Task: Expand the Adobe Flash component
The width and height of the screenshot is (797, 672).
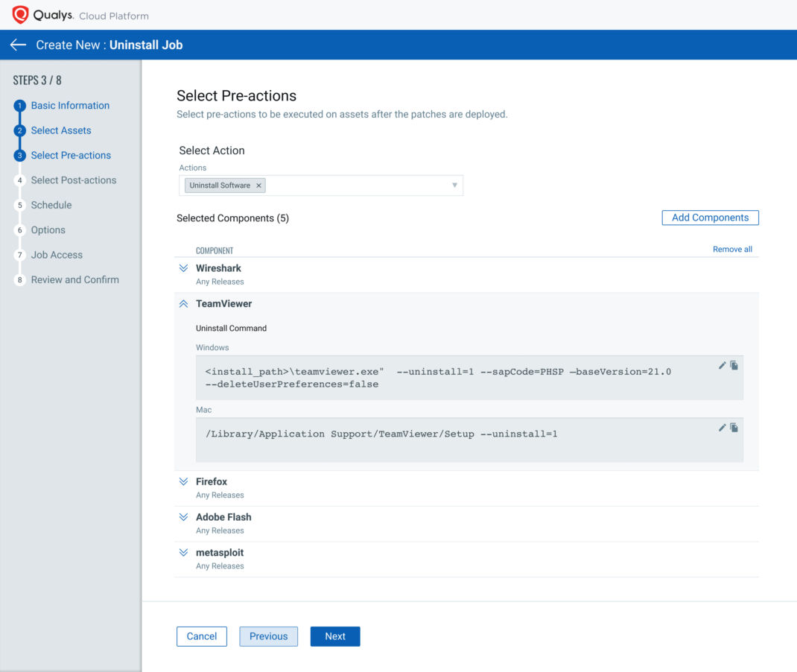Action: (x=183, y=517)
